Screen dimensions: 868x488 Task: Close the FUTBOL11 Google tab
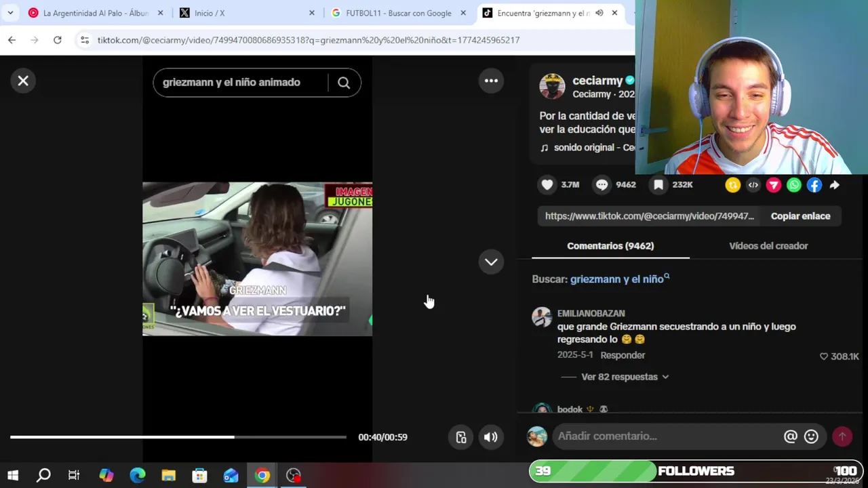pyautogui.click(x=463, y=13)
